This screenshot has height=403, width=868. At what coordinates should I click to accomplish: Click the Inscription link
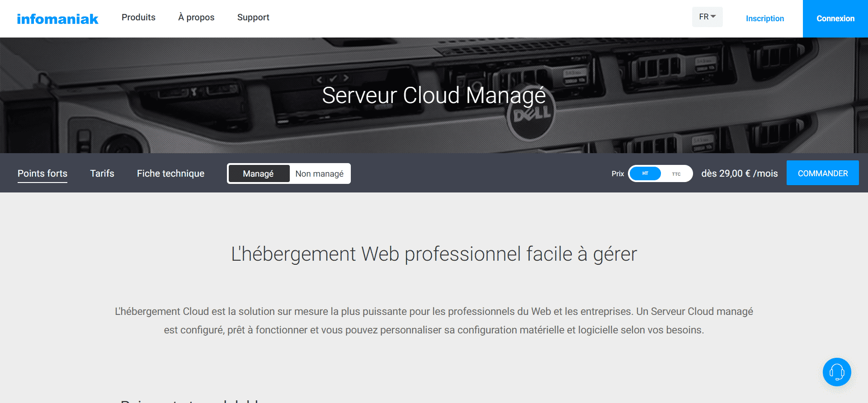pos(764,19)
